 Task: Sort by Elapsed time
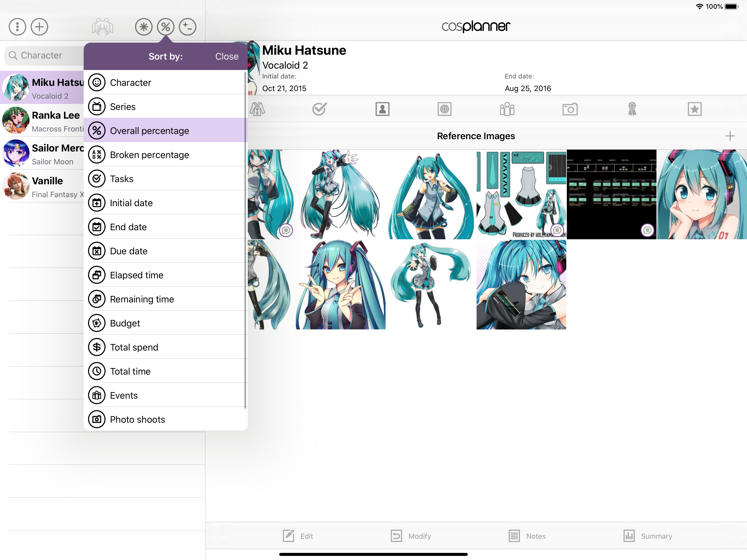pyautogui.click(x=165, y=275)
